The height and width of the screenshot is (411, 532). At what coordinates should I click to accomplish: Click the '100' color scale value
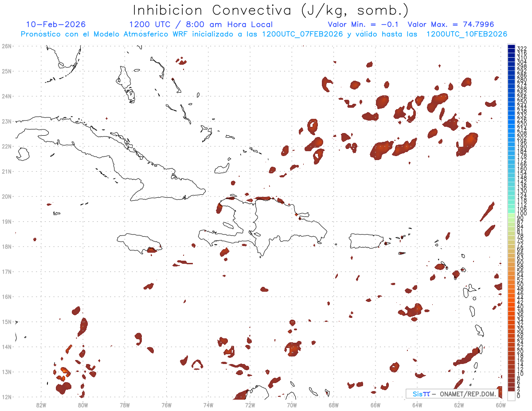[x=522, y=214]
